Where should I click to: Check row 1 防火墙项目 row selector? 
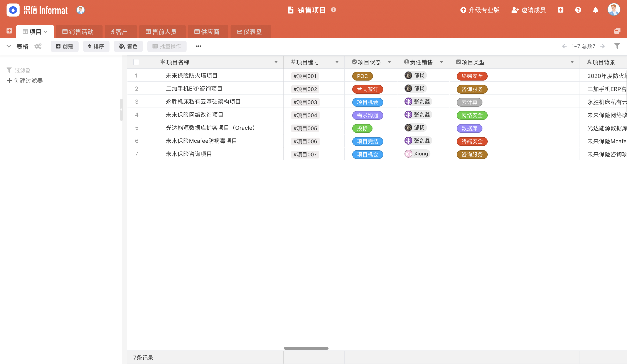136,76
